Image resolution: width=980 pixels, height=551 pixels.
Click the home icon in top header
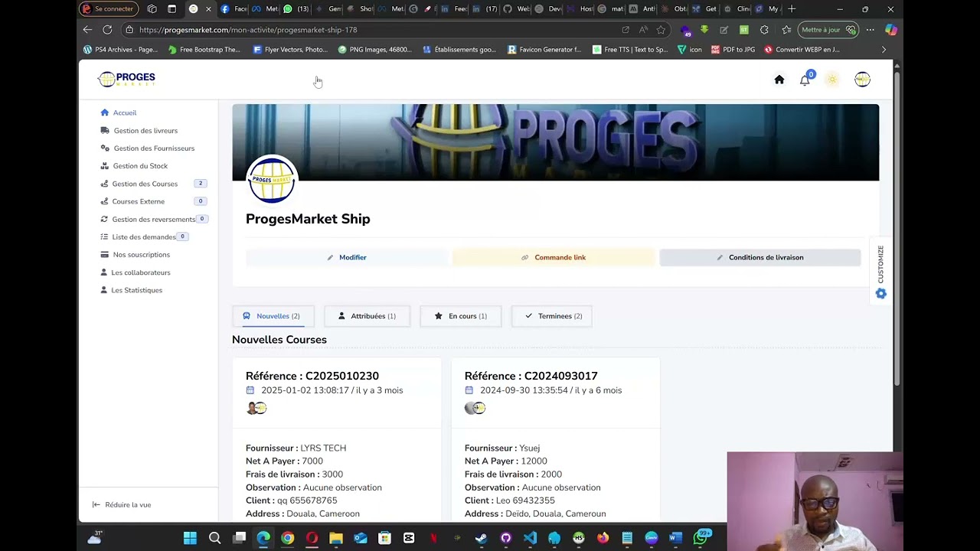point(779,80)
